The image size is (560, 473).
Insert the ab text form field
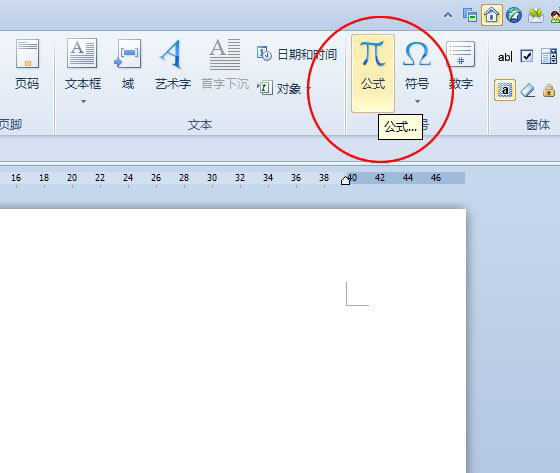[x=505, y=56]
